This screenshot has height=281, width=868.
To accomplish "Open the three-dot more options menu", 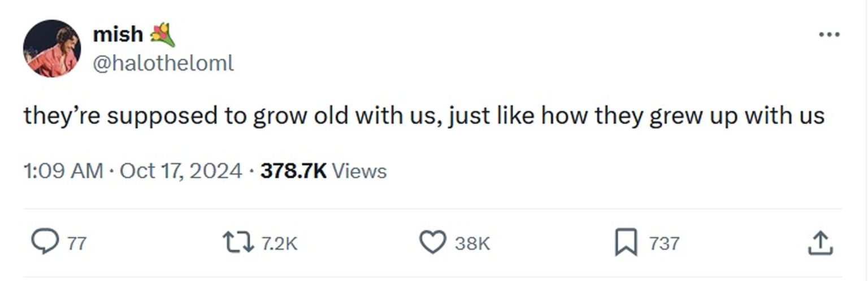I will (x=829, y=35).
